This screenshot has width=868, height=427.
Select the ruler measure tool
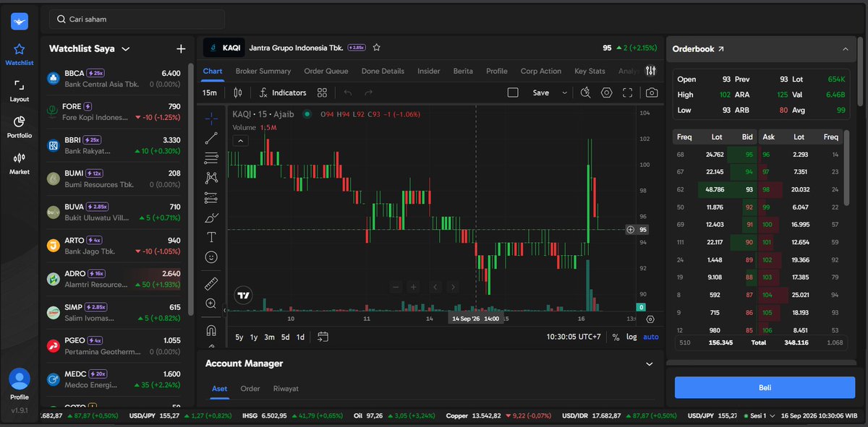(211, 283)
